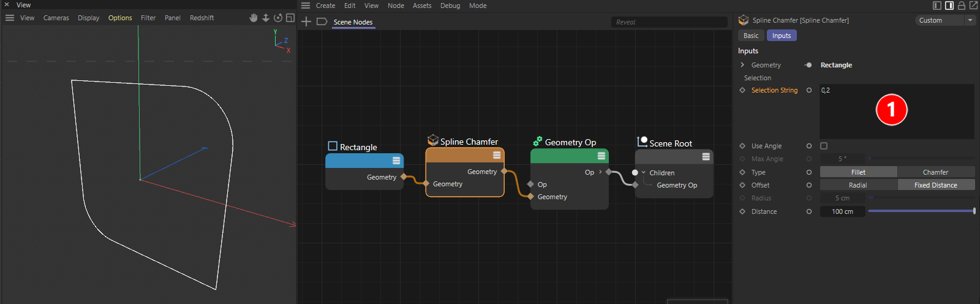
Task: Click the viewport orbit rotate icon
Action: [x=278, y=18]
